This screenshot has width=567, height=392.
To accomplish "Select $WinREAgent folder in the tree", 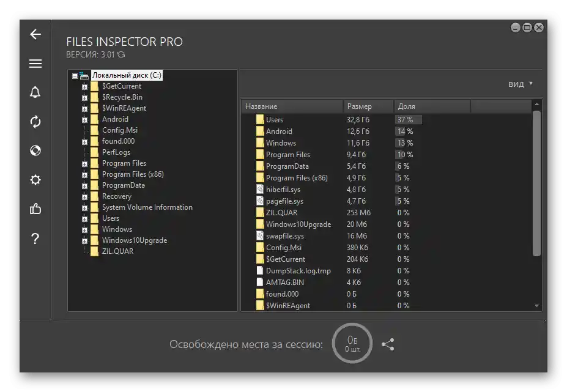I will pyautogui.click(x=124, y=108).
